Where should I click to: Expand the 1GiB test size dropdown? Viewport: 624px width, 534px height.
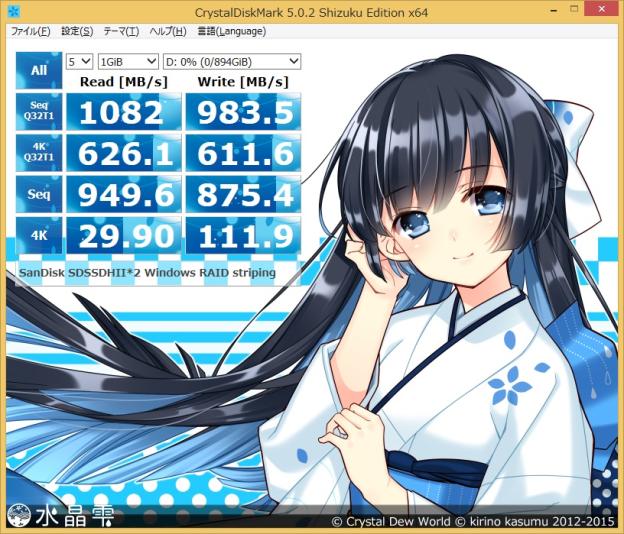coord(128,62)
